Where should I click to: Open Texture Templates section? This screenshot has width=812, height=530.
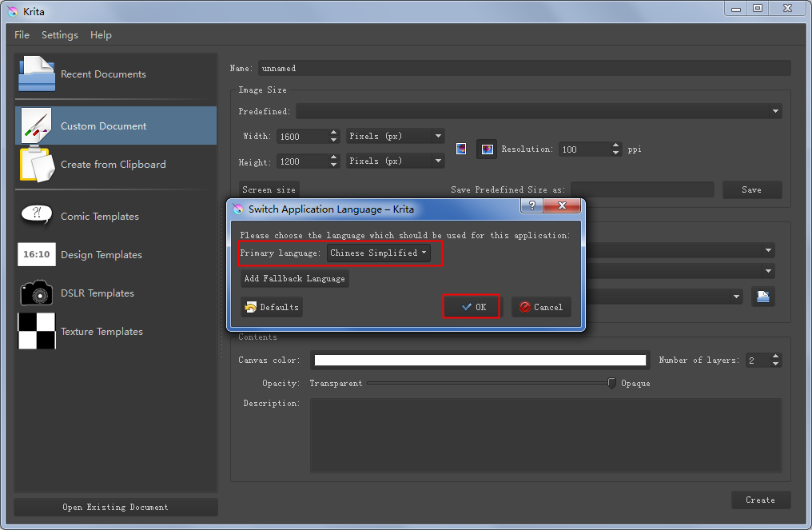116,331
